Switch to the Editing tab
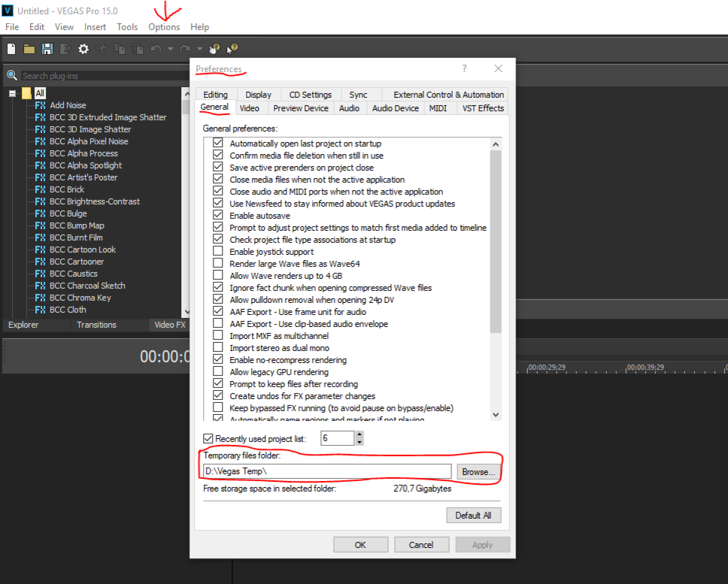The image size is (728, 584). (215, 95)
